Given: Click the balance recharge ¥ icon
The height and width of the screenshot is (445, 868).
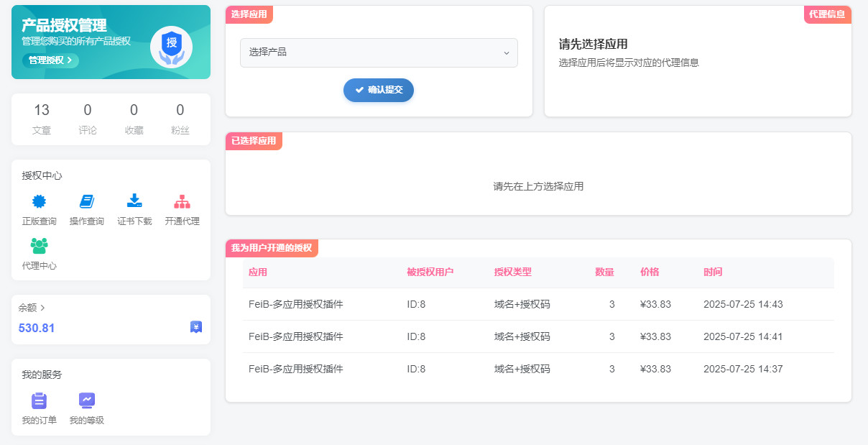Looking at the screenshot, I should coord(196,327).
